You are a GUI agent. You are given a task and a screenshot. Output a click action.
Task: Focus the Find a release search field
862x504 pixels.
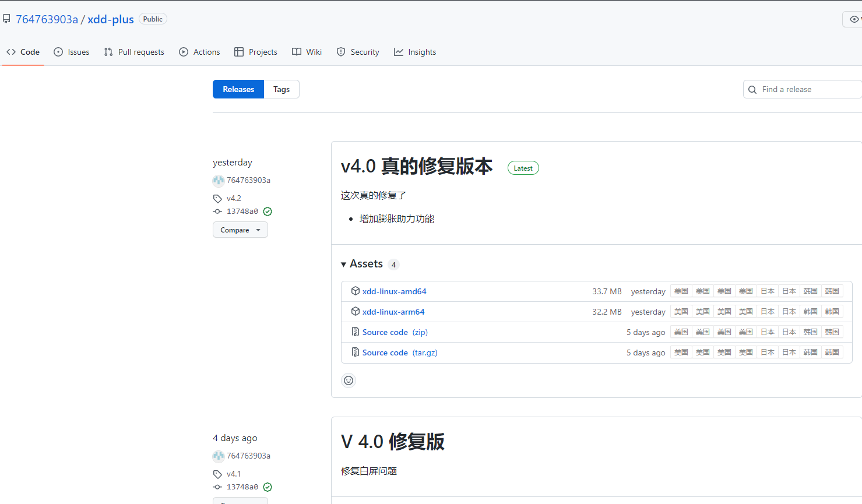click(807, 89)
